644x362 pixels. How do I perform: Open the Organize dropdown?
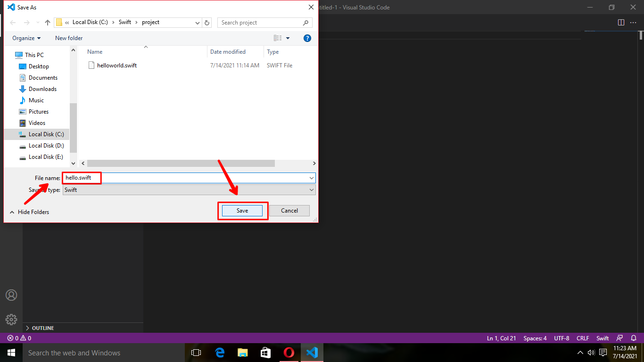tap(26, 38)
